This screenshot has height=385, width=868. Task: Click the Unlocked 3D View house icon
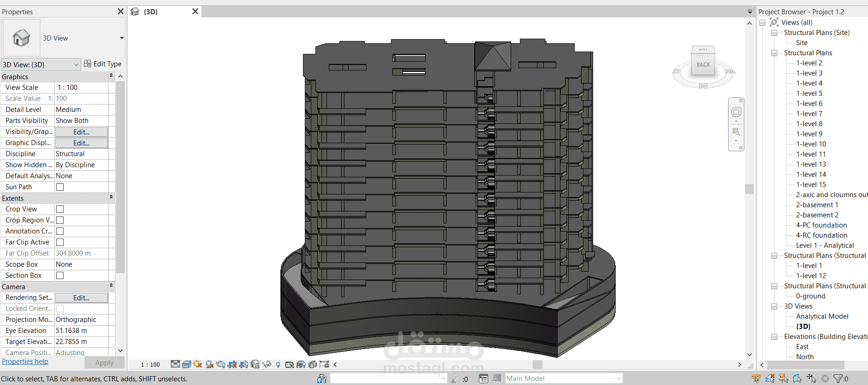tap(255, 364)
